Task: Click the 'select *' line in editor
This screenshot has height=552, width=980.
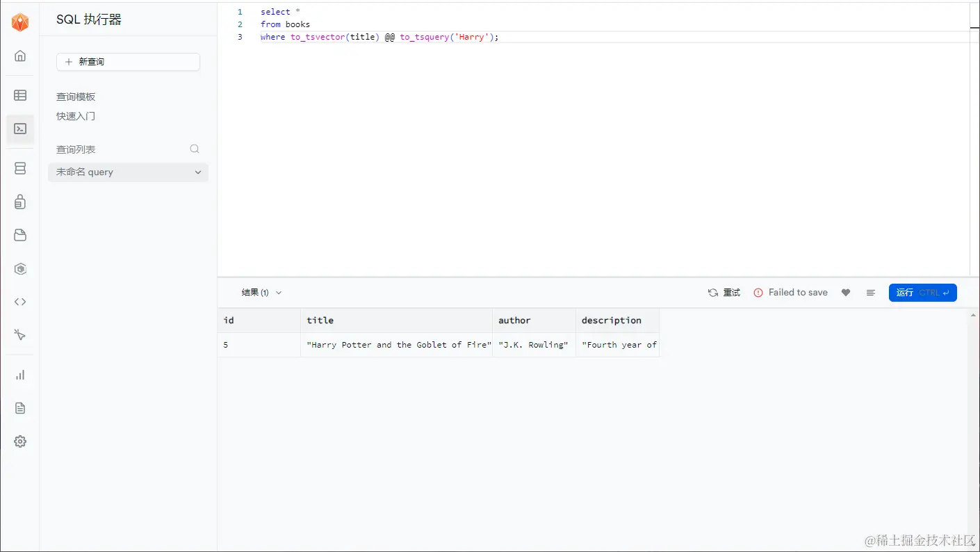Action: click(280, 12)
